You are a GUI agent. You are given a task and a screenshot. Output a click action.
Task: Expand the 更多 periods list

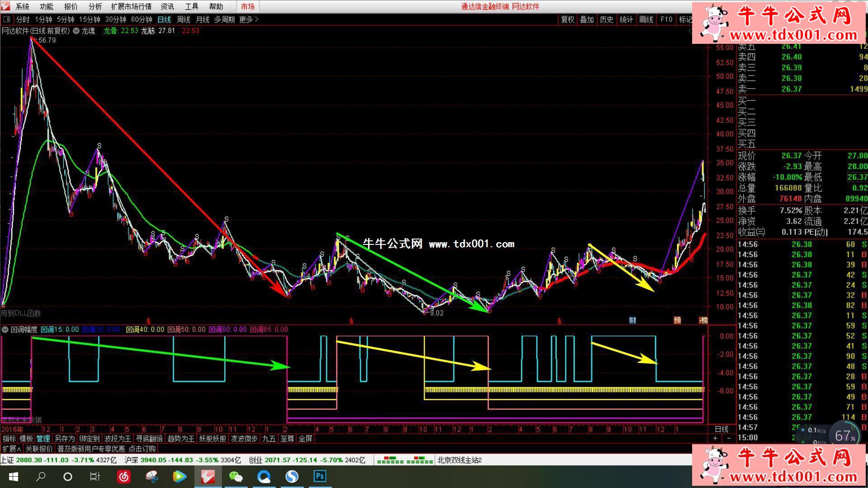(249, 19)
